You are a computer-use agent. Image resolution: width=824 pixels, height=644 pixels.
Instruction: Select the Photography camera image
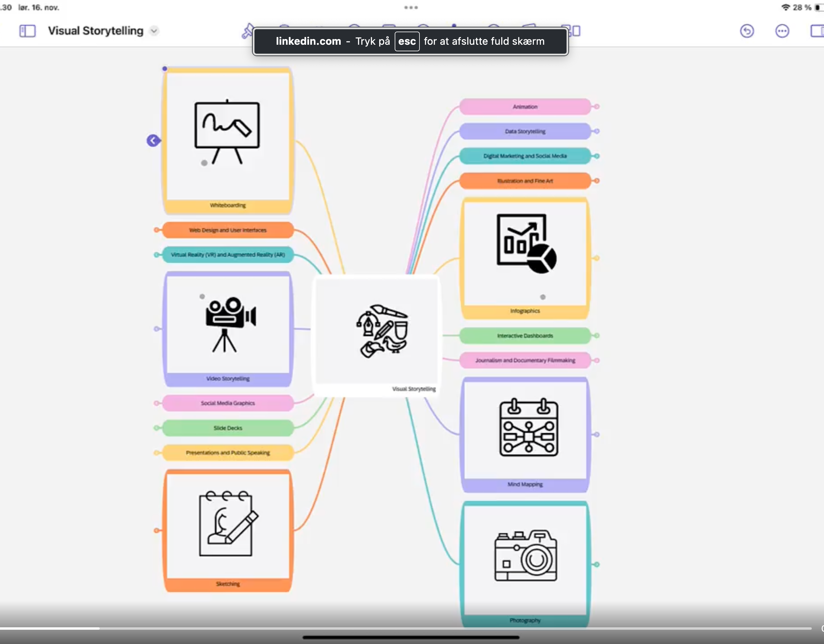tap(526, 555)
